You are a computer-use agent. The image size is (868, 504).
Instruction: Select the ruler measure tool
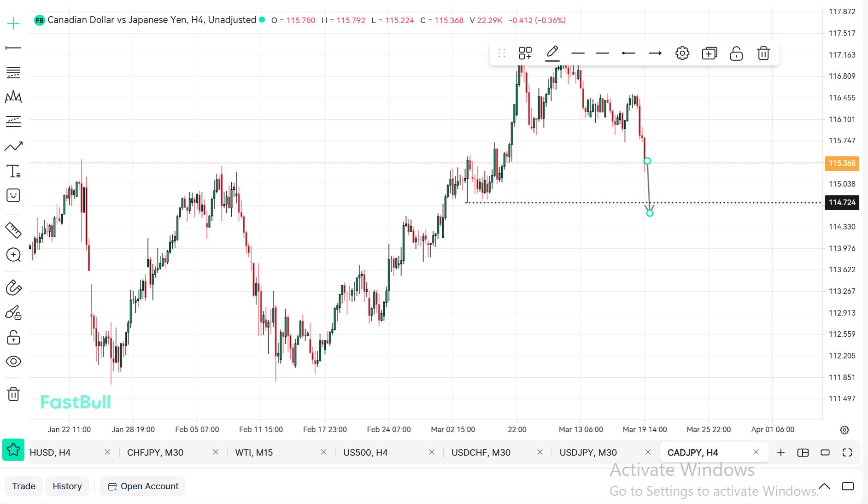click(13, 230)
